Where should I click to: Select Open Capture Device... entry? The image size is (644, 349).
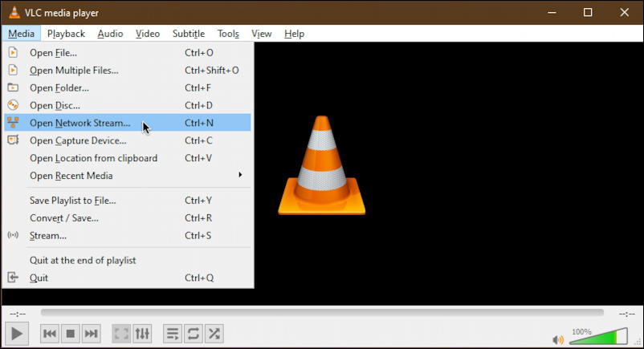[x=128, y=140]
